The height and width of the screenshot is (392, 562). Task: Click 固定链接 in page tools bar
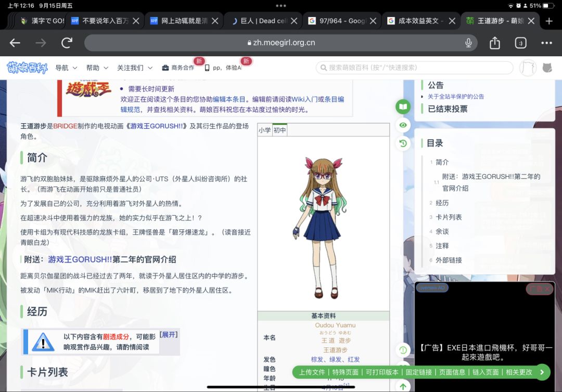418,372
